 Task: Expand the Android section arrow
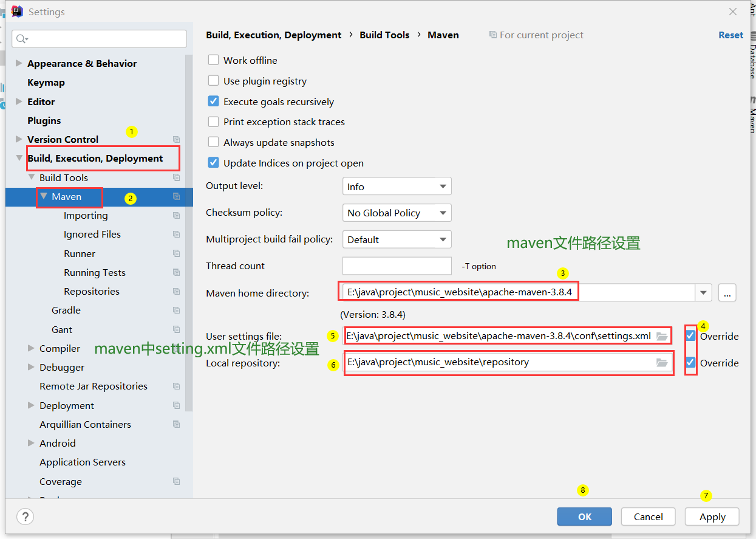click(x=31, y=443)
